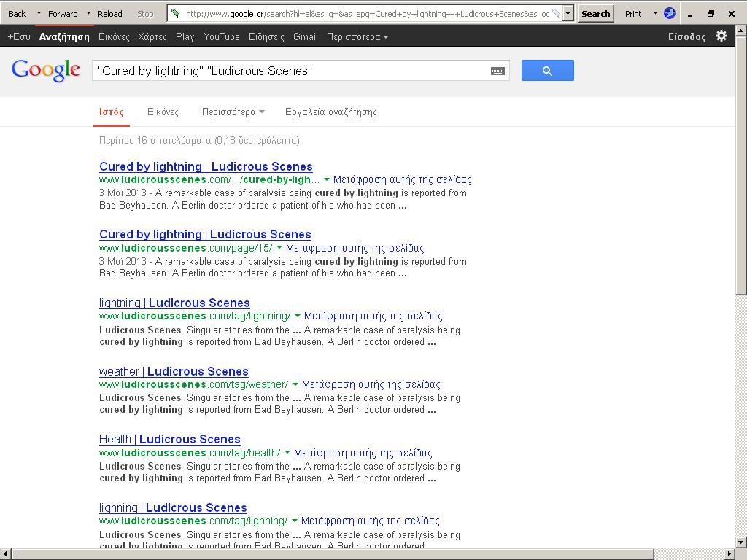Open result "weather | Ludicrous Scenes"
Viewport: 747px width, 560px height.
click(174, 371)
